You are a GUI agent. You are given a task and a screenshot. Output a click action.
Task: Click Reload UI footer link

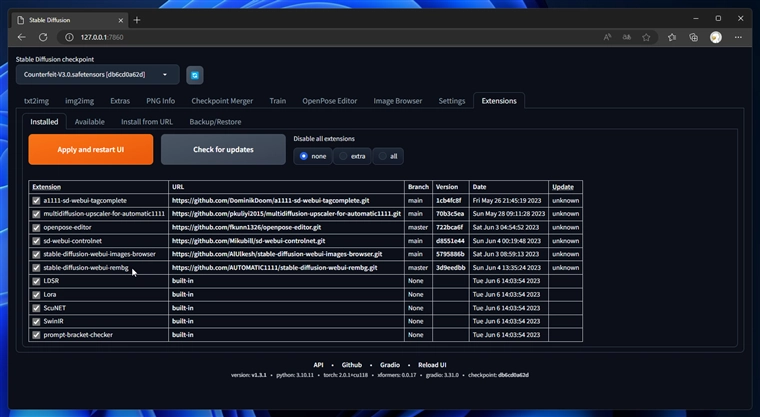432,365
